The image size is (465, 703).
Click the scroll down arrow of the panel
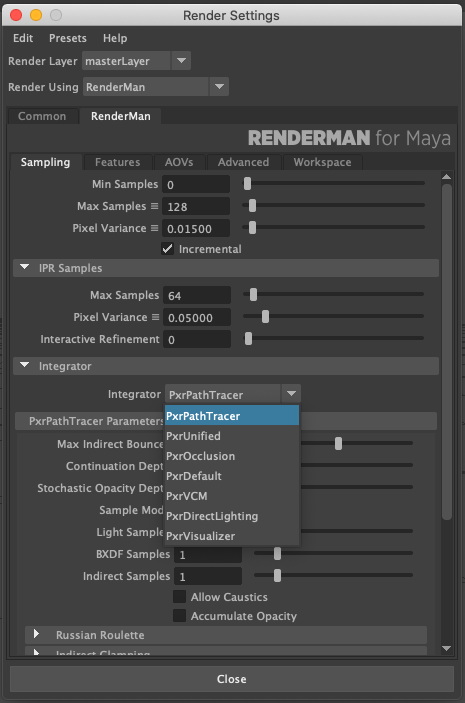point(447,648)
